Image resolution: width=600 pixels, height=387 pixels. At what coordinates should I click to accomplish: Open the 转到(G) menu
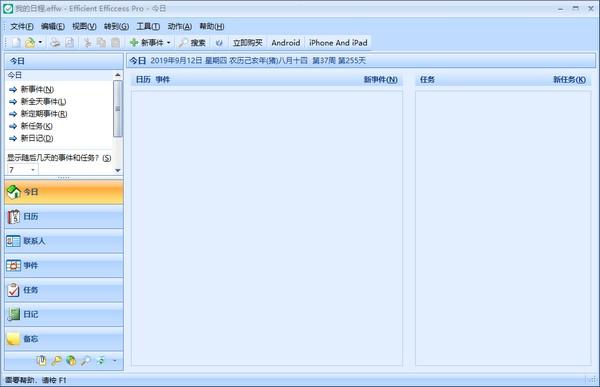[x=116, y=26]
